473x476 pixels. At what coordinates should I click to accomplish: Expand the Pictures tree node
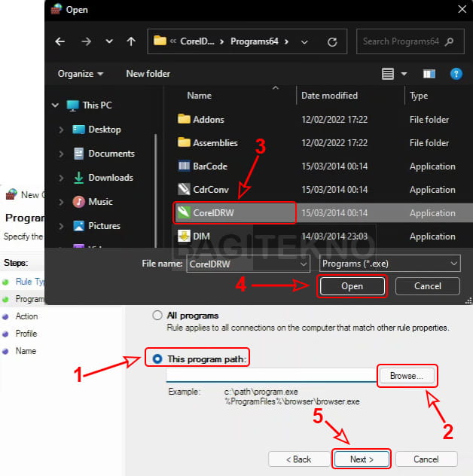tap(61, 226)
